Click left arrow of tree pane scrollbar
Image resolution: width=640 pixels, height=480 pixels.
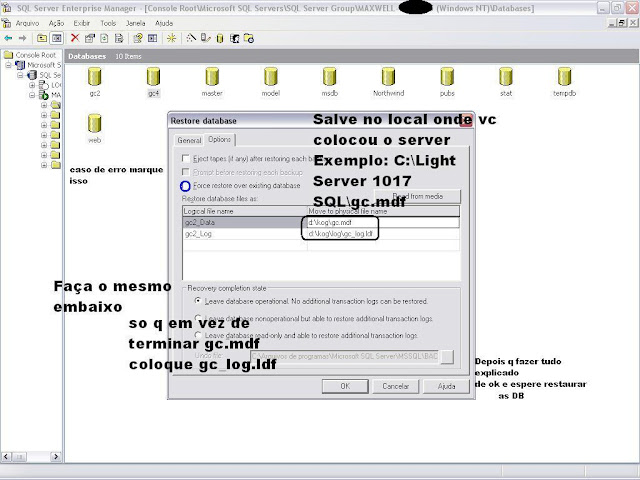tap(6, 456)
